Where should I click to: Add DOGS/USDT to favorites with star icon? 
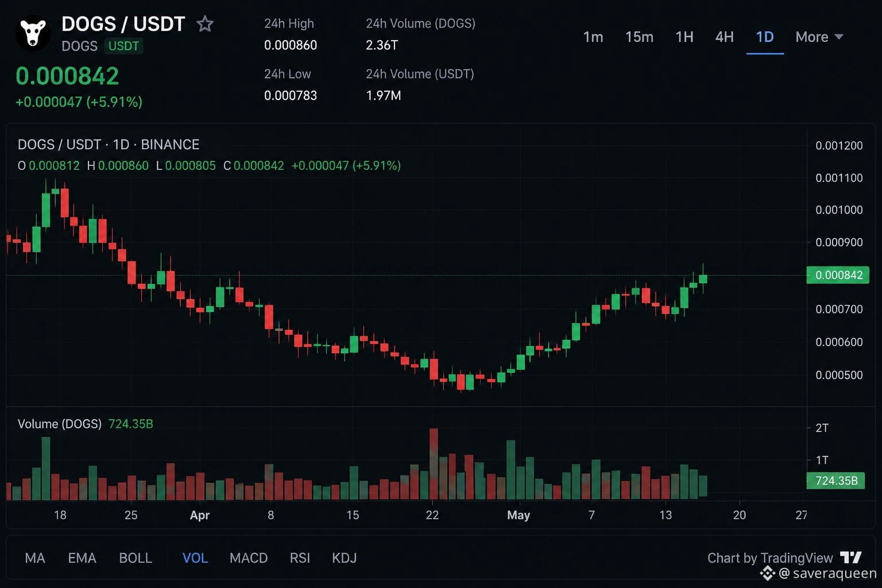205,24
